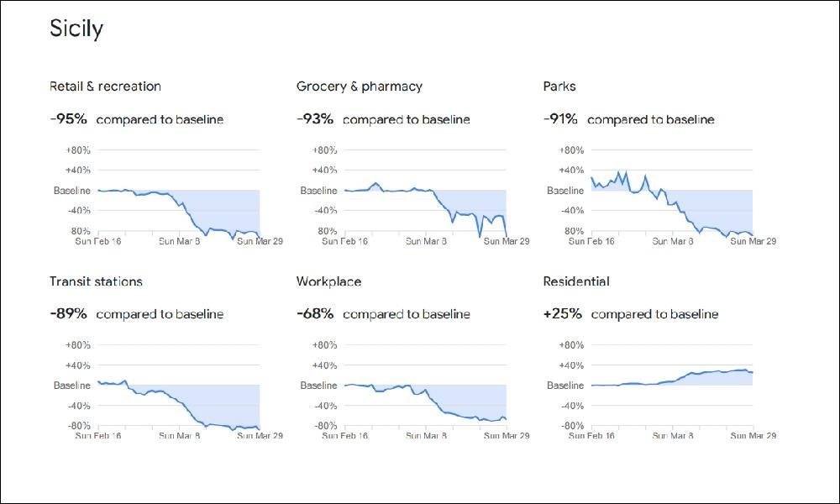The width and height of the screenshot is (840, 504).
Task: Click Sun Mar 29 label on Residential chart
Action: (753, 436)
